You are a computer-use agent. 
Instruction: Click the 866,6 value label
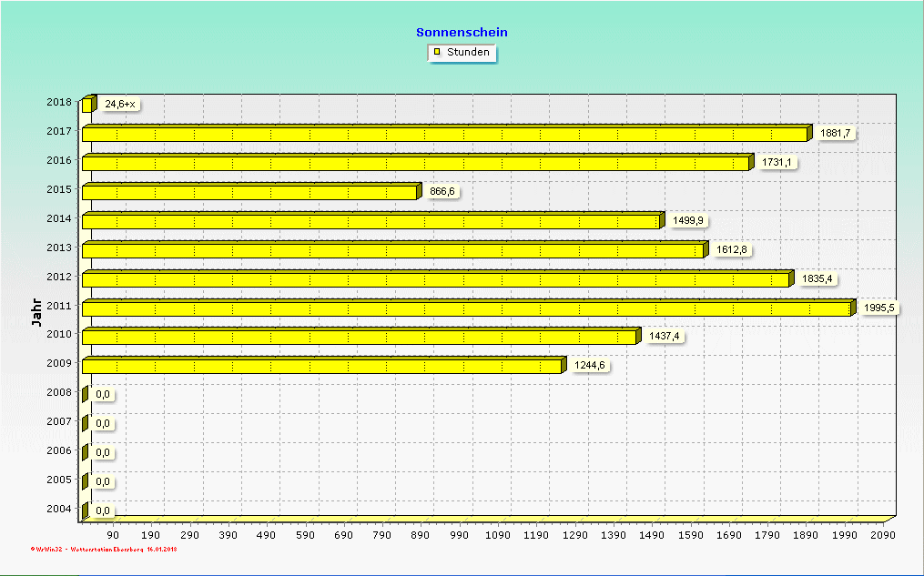pos(442,192)
